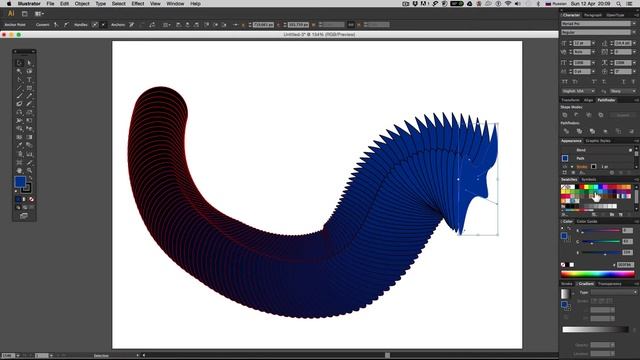The height and width of the screenshot is (360, 640).
Task: Click the Change Screen Mode icon
Action: click(x=24, y=216)
